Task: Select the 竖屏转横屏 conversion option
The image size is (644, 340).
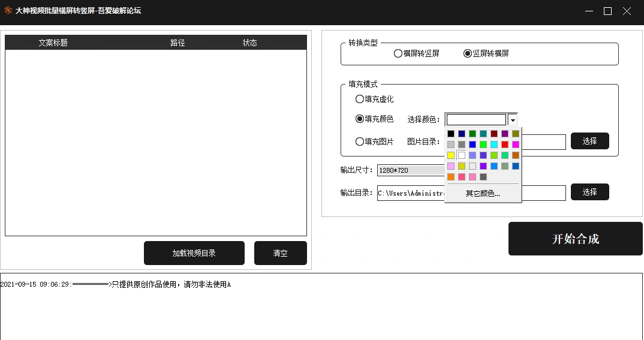Action: [x=486, y=53]
